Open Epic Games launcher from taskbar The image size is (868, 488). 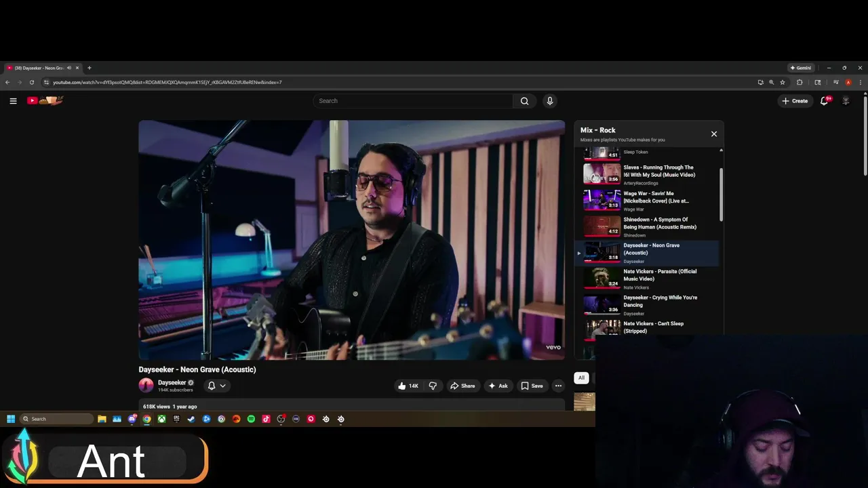[x=176, y=419]
